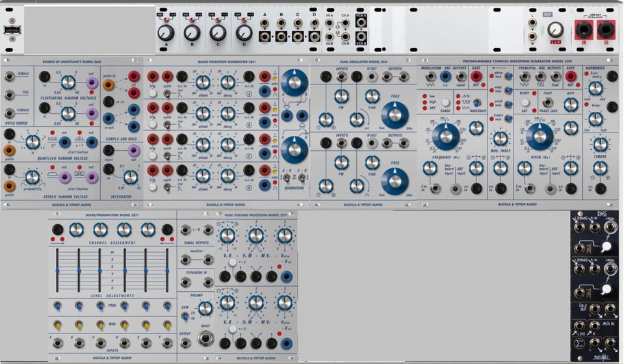
Task: Click the upper blue Vout jack on the Voltage Processor
Action: pos(286,276)
